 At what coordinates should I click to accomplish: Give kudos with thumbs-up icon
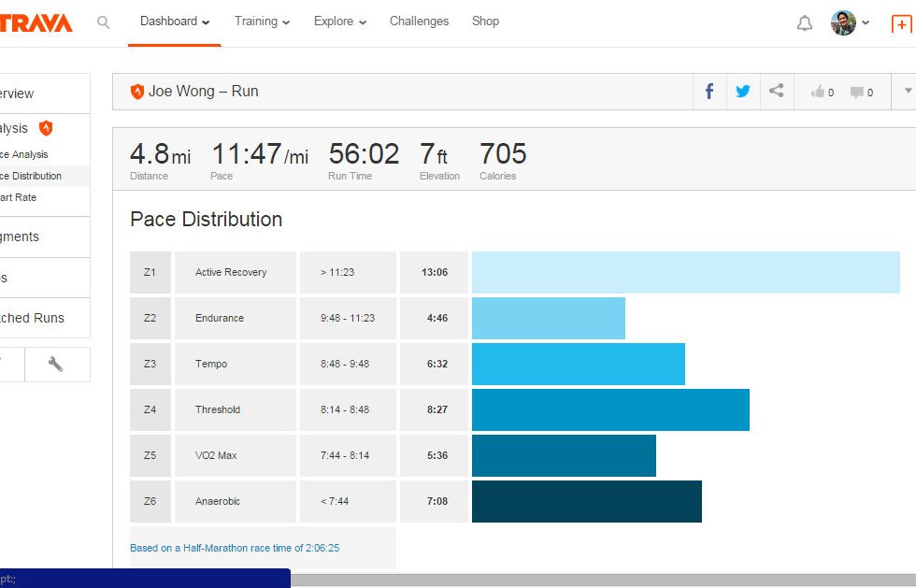pyautogui.click(x=822, y=92)
